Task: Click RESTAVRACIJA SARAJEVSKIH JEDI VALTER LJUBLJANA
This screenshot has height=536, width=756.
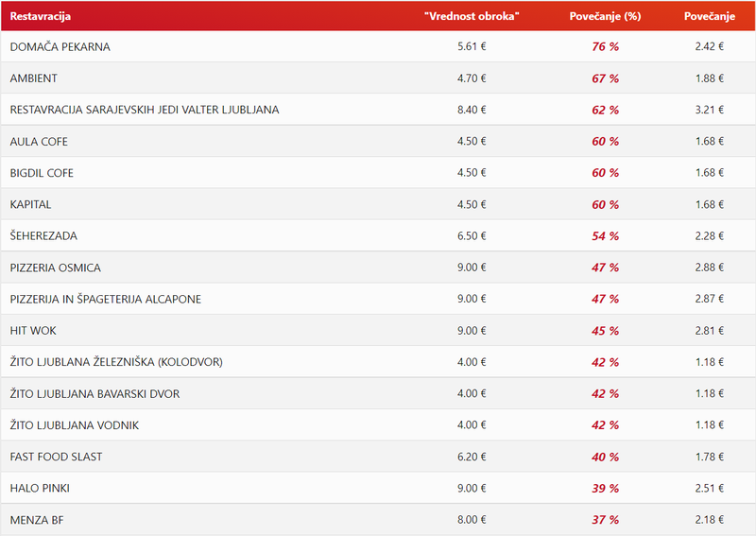Action: pos(145,110)
